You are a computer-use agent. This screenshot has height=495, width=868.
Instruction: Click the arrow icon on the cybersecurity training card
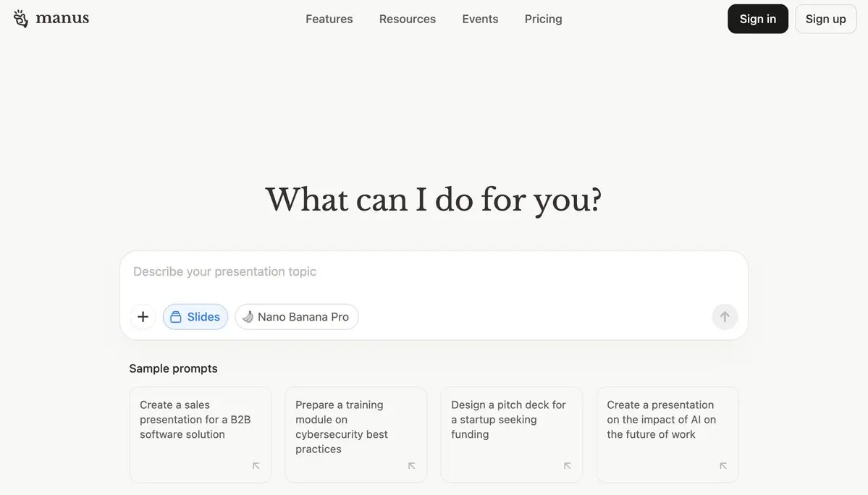[x=411, y=466]
